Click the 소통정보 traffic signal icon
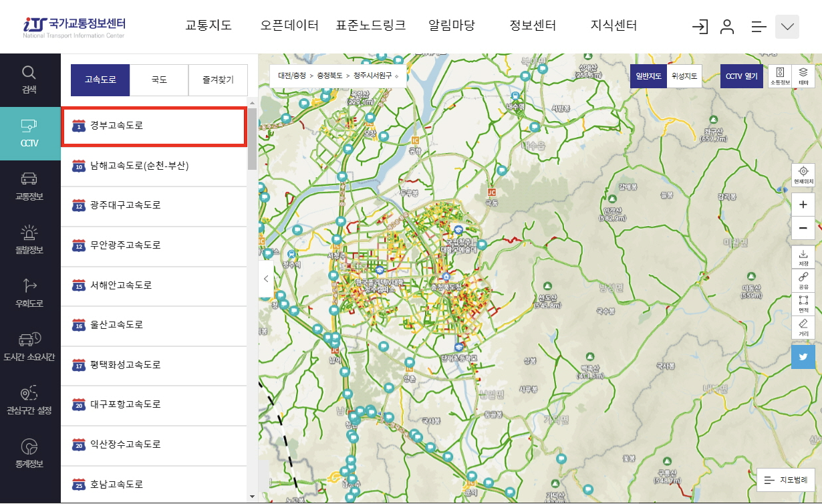Screen dimensions: 822x504 pyautogui.click(x=780, y=76)
